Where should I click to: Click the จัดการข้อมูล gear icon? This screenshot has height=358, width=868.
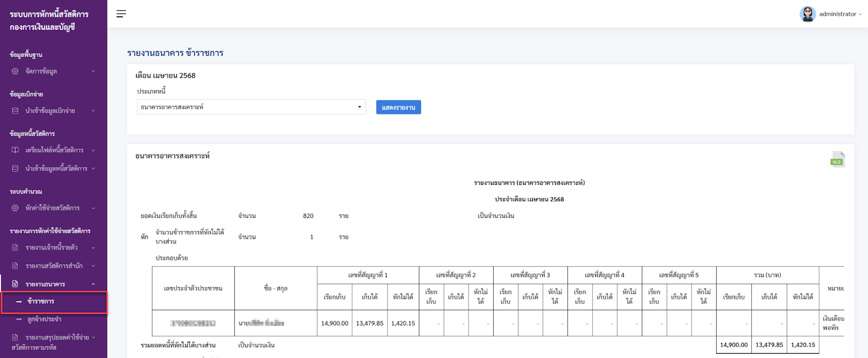15,71
